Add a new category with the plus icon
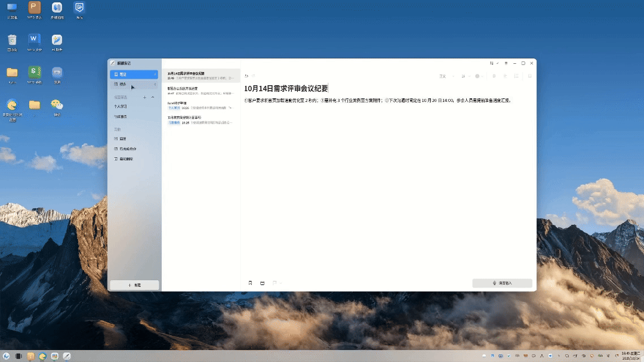The height and width of the screenshot is (362, 644). 144,97
